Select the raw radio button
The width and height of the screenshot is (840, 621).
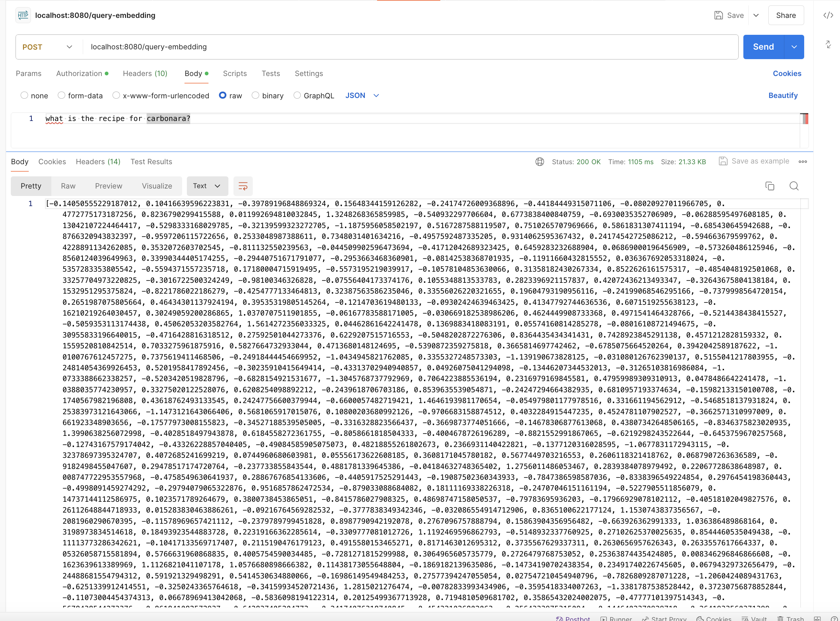(x=222, y=96)
